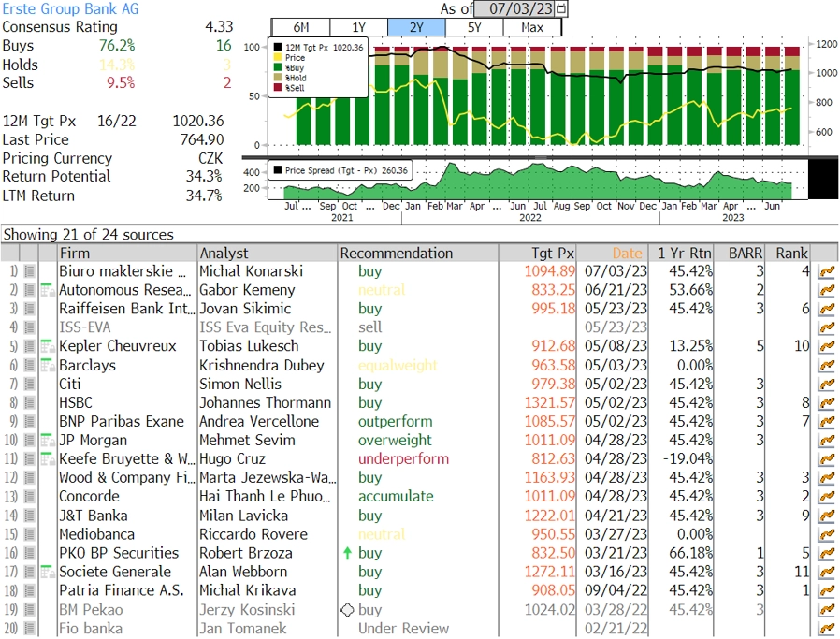Click the red %Sell legend swatch
Image resolution: width=840 pixels, height=639 pixels.
tap(278, 87)
